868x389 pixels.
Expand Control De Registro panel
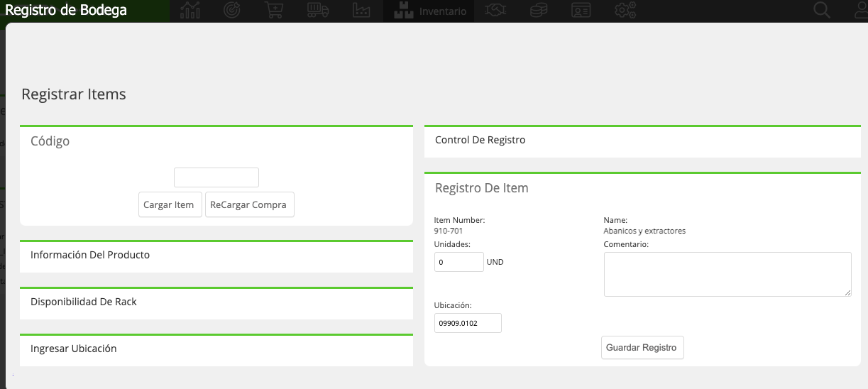tap(642, 141)
